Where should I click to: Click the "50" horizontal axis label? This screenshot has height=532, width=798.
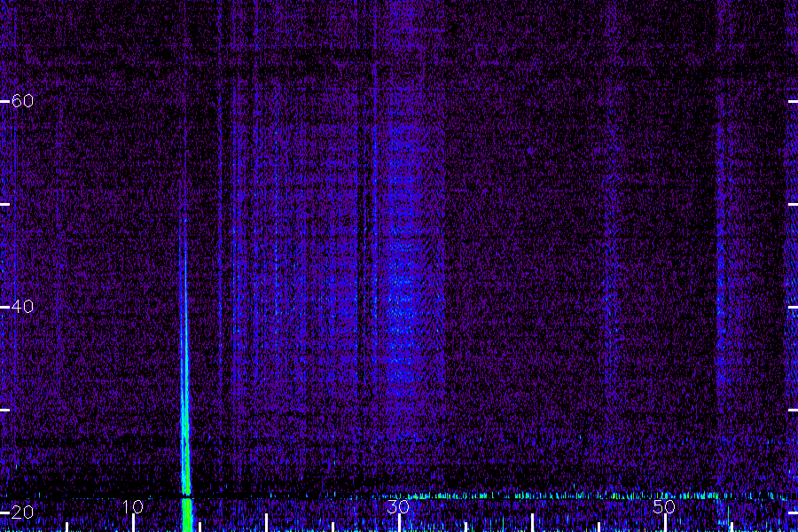click(x=664, y=506)
